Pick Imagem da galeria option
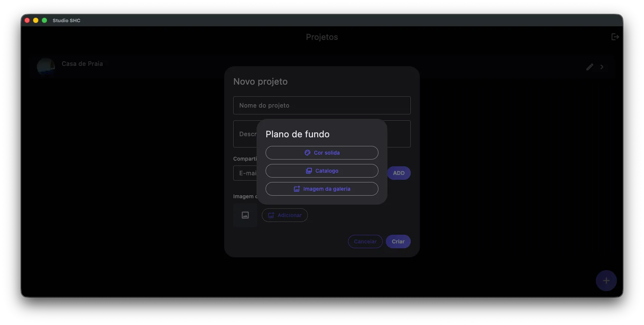 click(x=322, y=189)
